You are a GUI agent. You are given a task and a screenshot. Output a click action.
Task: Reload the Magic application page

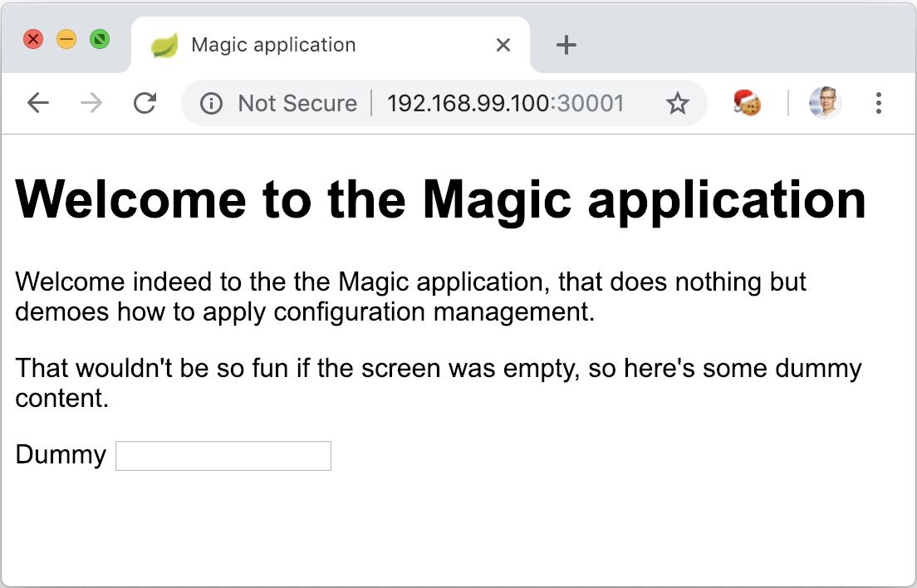pos(145,103)
